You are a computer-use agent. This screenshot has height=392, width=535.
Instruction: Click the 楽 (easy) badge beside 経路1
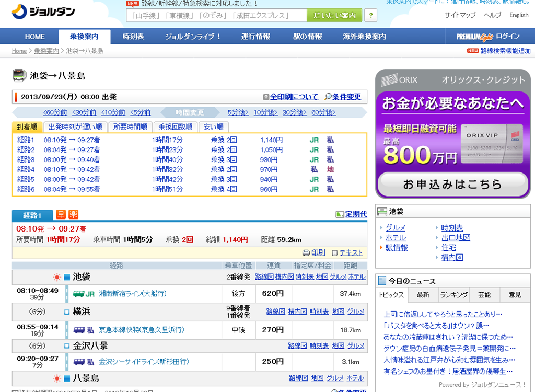[73, 214]
